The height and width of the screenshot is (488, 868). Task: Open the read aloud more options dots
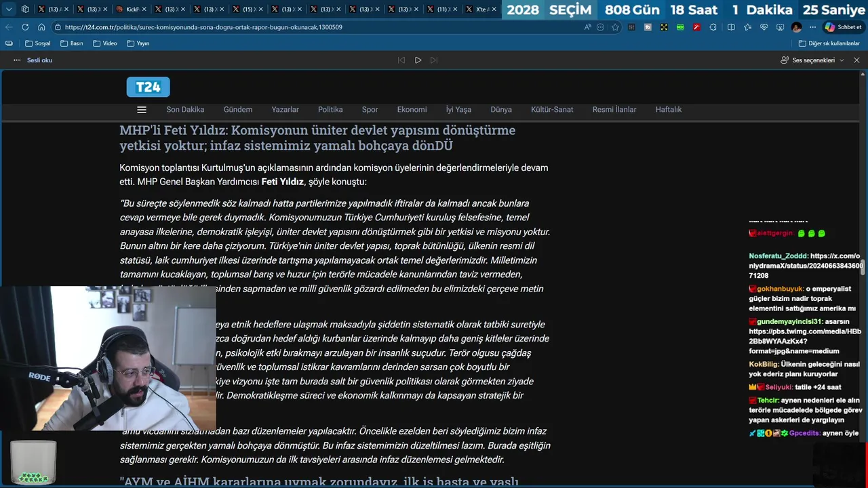coord(17,60)
